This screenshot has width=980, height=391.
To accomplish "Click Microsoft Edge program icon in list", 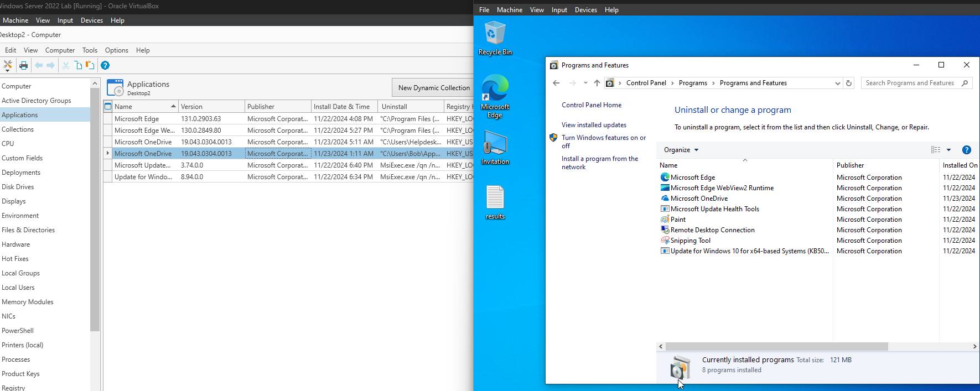I will click(x=665, y=178).
